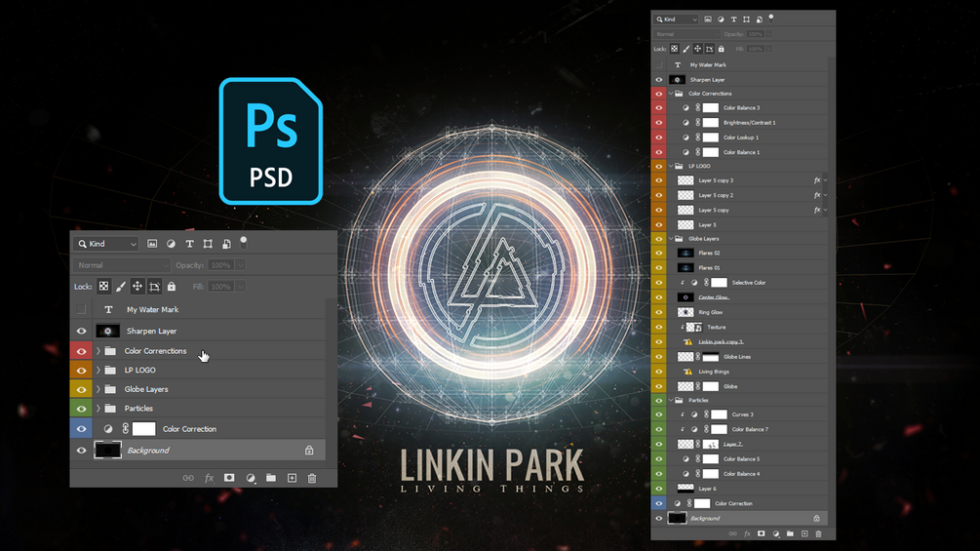Click warning icon on Living things layer

pos(687,372)
